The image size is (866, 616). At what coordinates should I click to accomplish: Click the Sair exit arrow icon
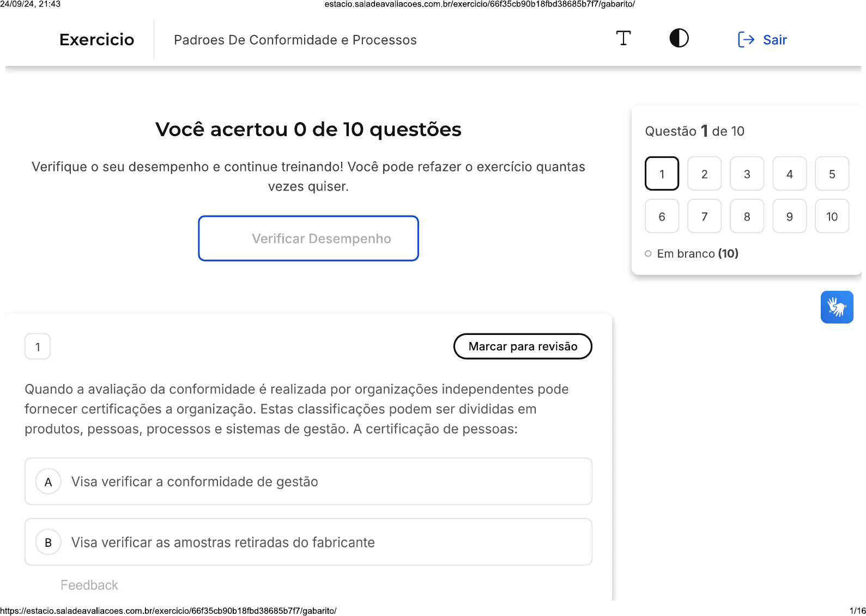tap(746, 40)
